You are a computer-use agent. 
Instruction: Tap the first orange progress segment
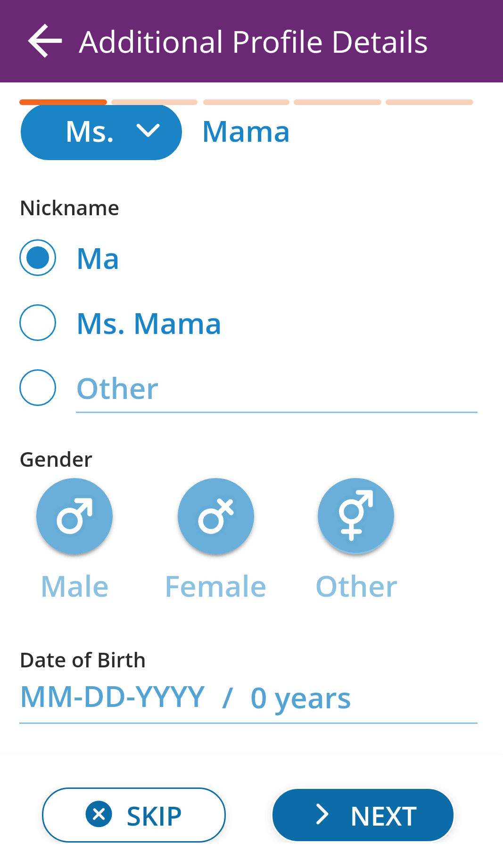(x=63, y=102)
